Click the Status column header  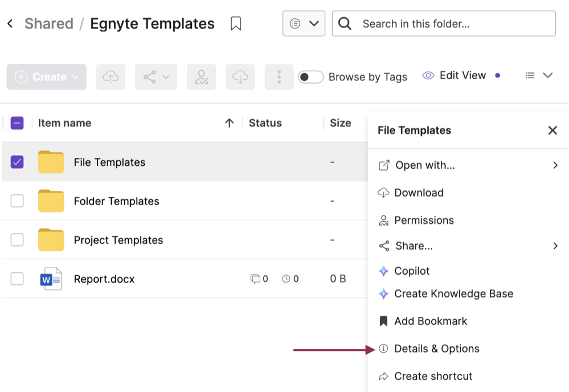tap(265, 123)
